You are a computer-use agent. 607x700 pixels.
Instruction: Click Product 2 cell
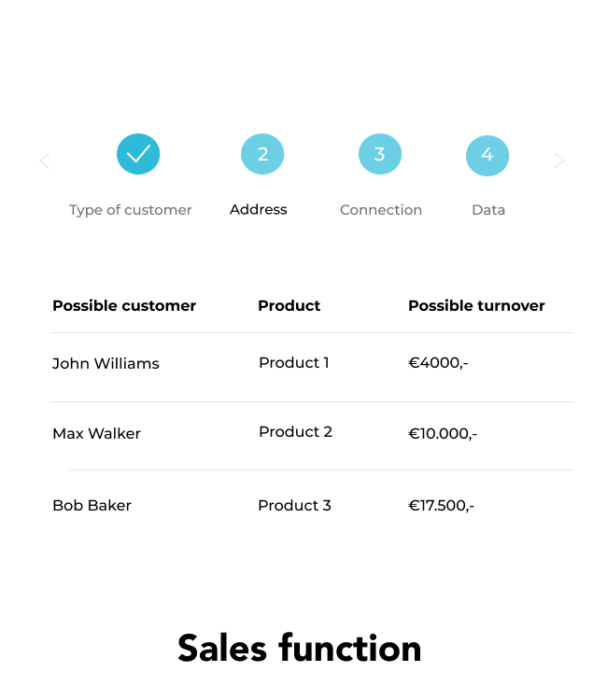click(295, 432)
